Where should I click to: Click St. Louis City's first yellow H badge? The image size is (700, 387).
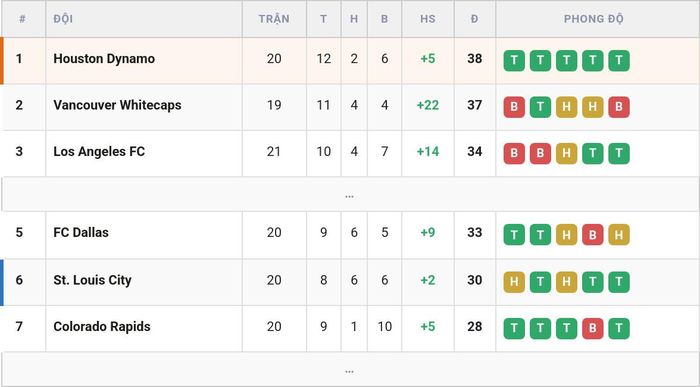click(x=514, y=282)
